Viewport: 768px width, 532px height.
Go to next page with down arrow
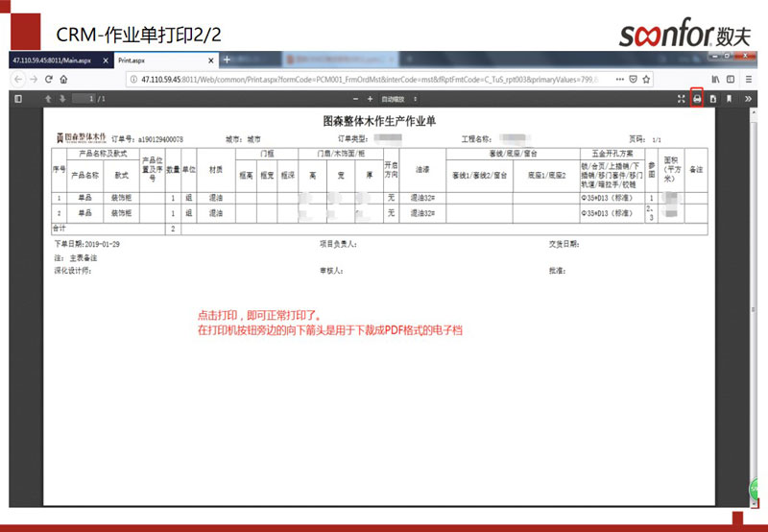point(62,99)
